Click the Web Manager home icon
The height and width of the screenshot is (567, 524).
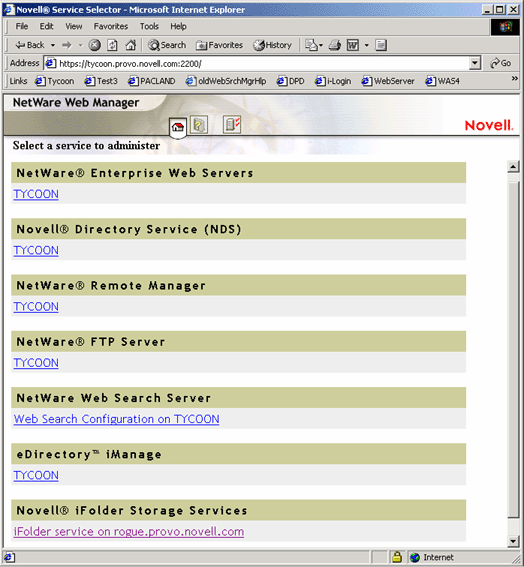pyautogui.click(x=178, y=127)
